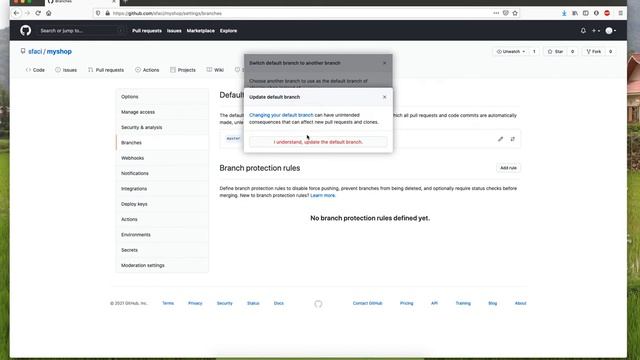
Task: Open the footer Terms link
Action: 168,303
